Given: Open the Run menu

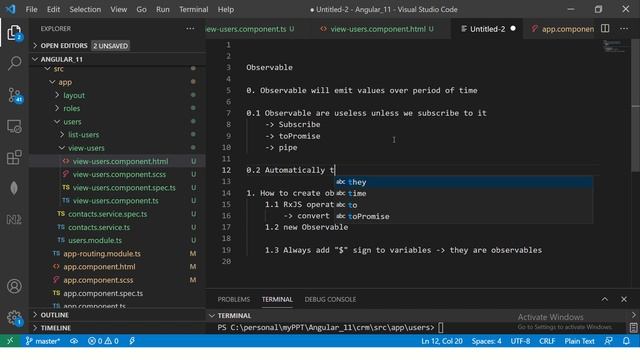Looking at the screenshot, I should pyautogui.click(x=162, y=9).
